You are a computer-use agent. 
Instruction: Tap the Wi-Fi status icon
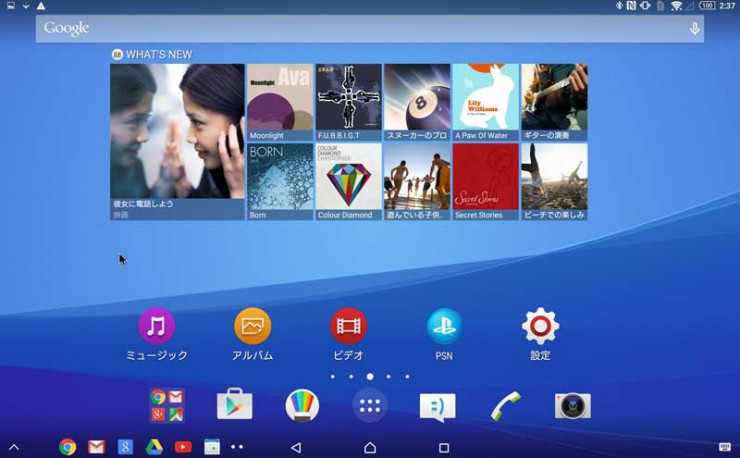676,6
